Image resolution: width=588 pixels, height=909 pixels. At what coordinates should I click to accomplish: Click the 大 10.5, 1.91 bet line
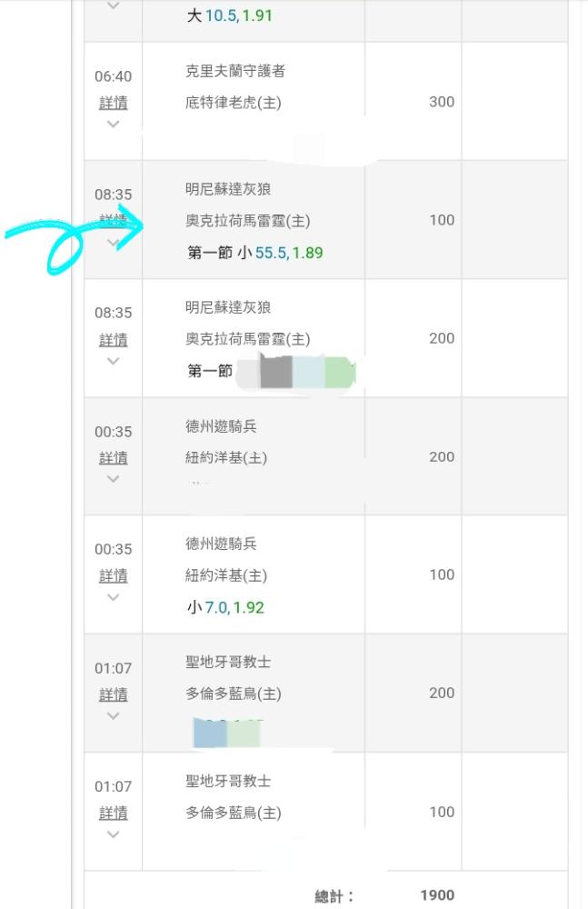point(230,15)
